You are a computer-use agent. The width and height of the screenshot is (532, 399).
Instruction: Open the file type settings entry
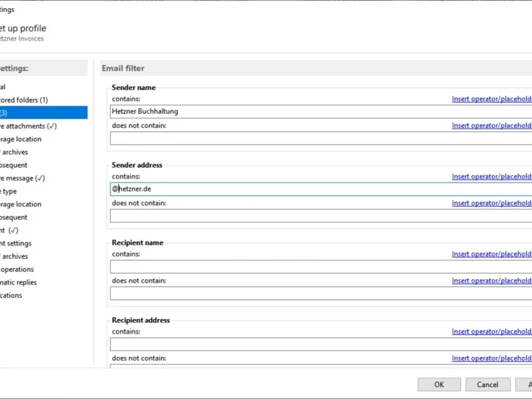[x=9, y=191]
